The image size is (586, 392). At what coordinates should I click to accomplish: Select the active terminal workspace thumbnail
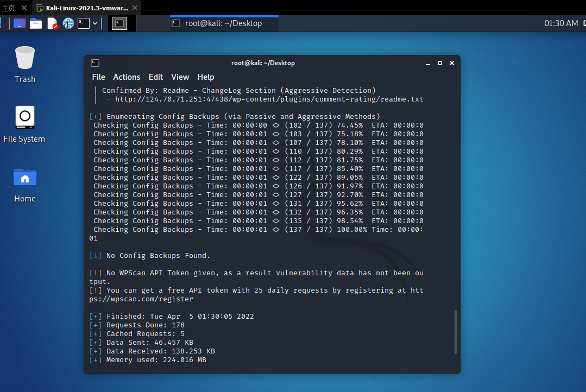tap(119, 23)
